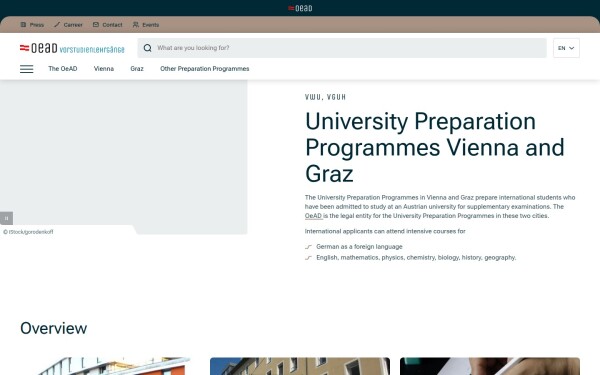Go to OeAD Vorstudienlehrgänge logo home

click(x=72, y=48)
